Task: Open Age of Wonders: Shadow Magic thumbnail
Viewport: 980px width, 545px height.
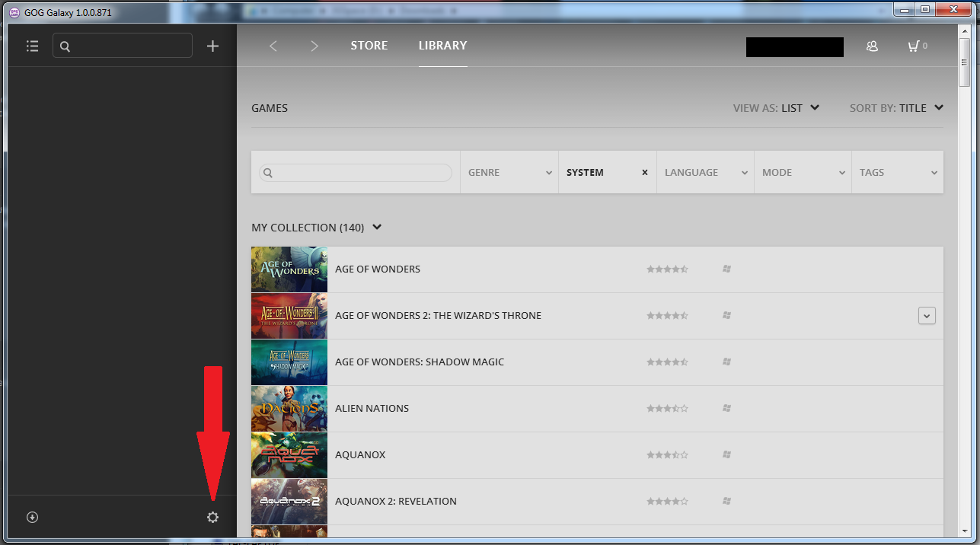Action: tap(289, 362)
